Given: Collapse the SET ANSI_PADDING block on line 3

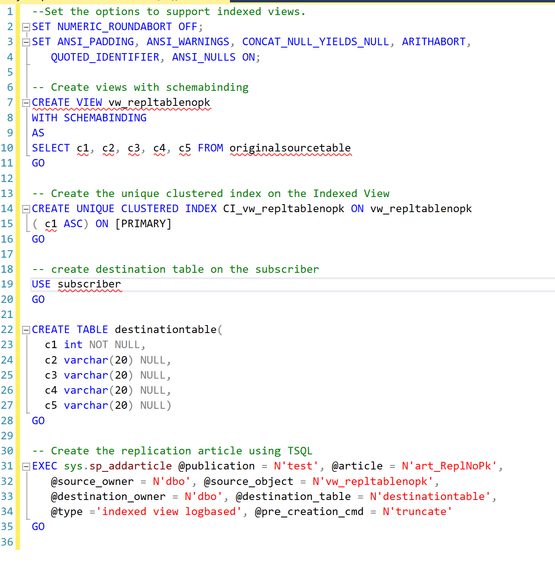Looking at the screenshot, I should [26, 42].
